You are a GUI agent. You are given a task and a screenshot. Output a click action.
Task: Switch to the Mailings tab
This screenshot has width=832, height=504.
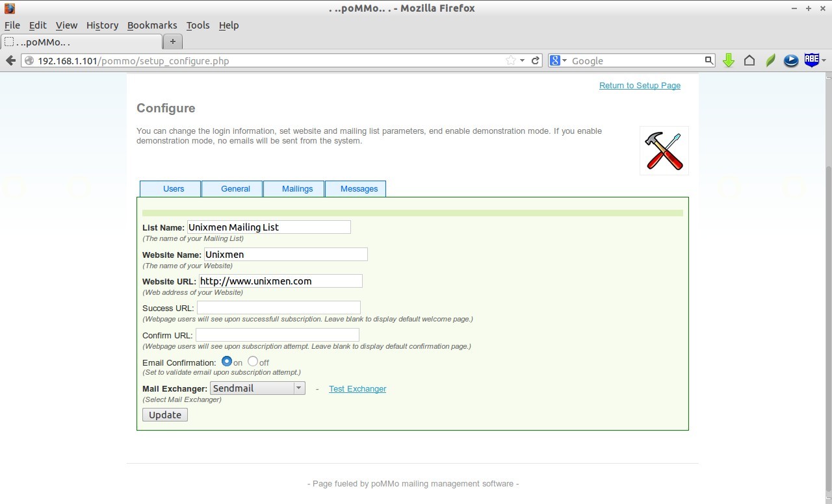294,188
